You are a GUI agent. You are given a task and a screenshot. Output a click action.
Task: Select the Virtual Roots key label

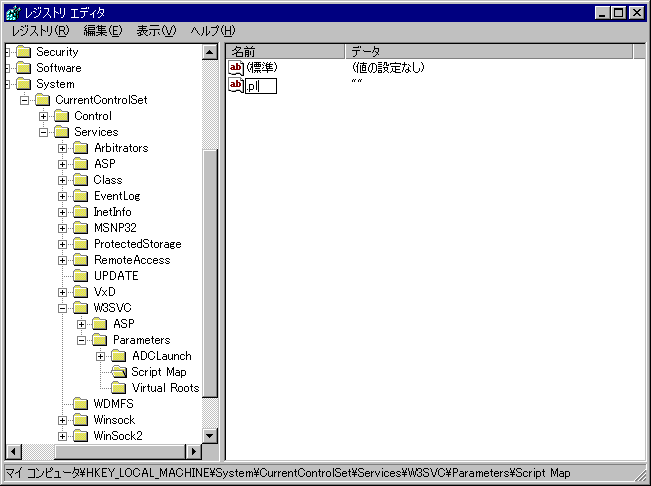[166, 388]
